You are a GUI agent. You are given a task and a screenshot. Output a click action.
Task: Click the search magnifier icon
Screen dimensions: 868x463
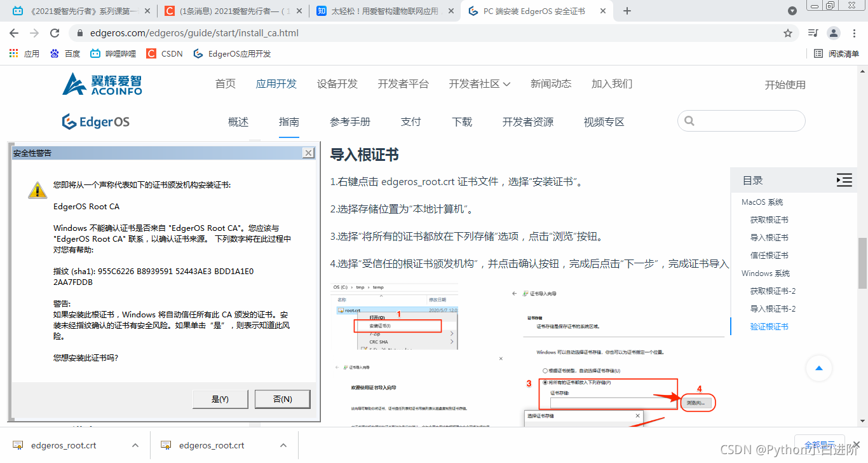point(689,121)
